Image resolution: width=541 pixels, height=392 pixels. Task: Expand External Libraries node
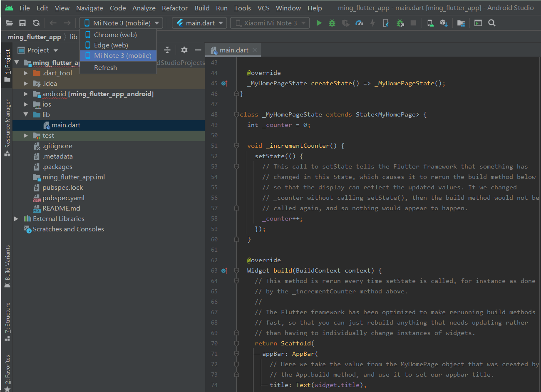point(16,219)
